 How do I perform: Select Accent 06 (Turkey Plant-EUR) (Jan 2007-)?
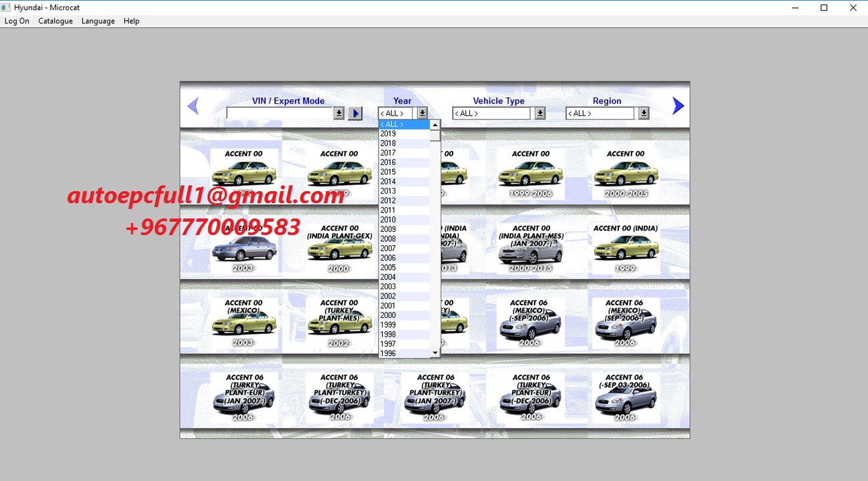point(244,397)
